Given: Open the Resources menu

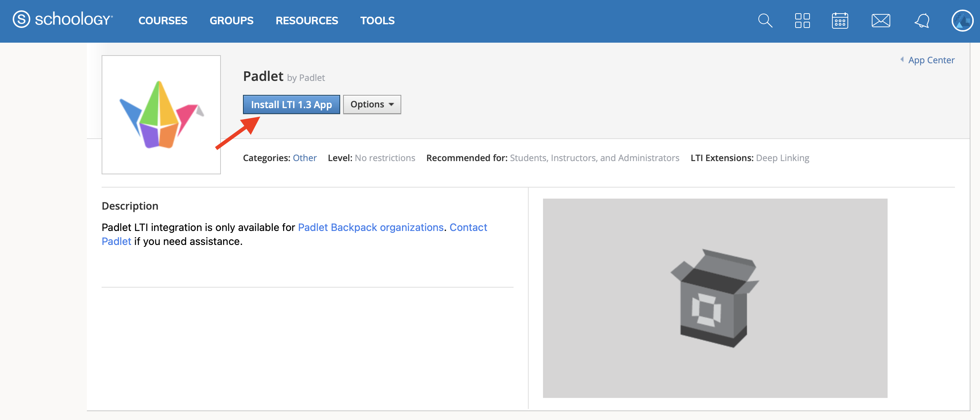Looking at the screenshot, I should click(307, 21).
